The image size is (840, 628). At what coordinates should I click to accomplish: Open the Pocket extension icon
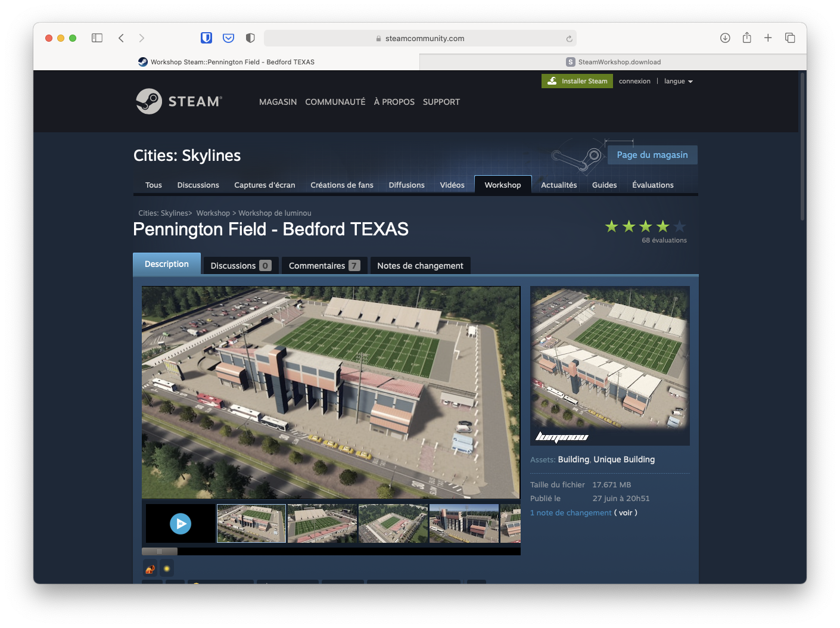(x=228, y=38)
